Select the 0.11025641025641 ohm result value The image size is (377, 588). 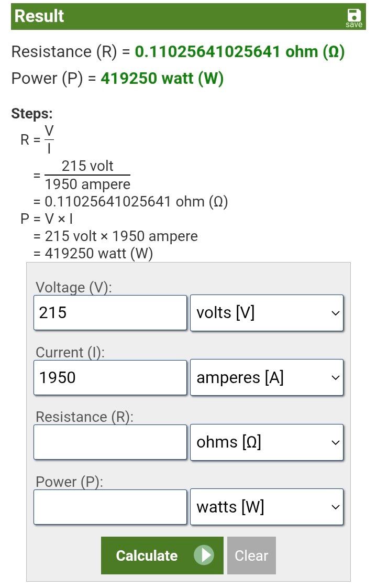240,52
